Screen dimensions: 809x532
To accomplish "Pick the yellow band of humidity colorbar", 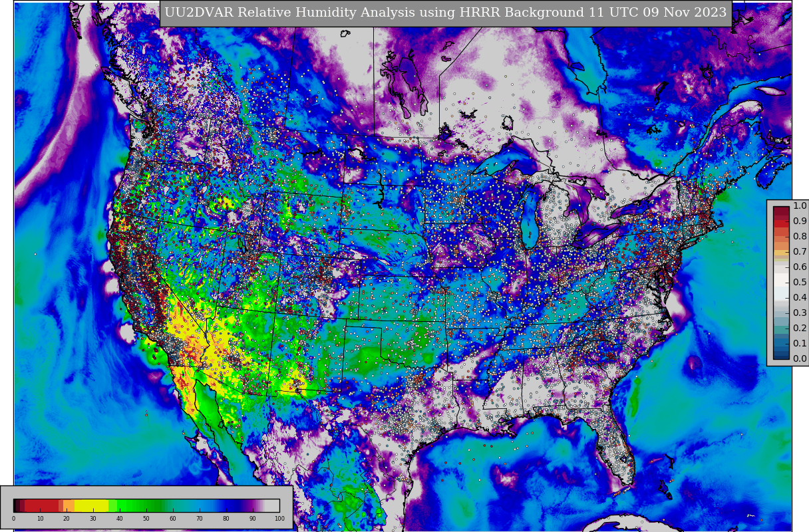I will click(91, 505).
